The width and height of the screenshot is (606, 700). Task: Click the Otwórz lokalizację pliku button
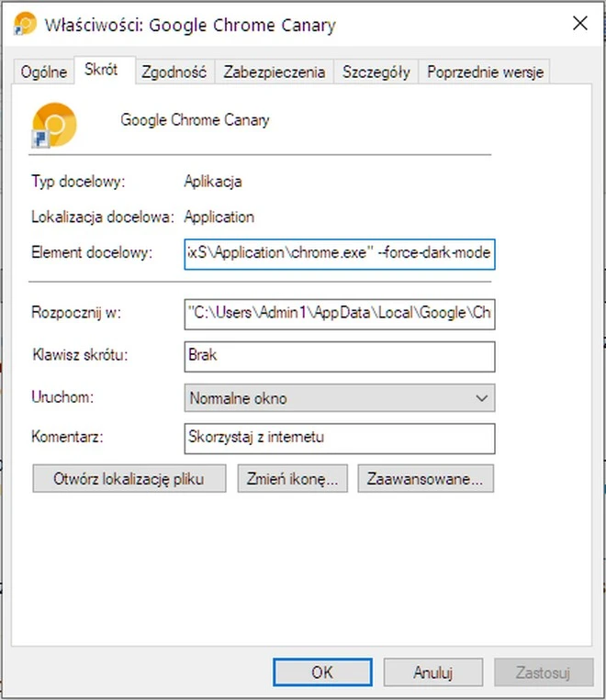(129, 479)
